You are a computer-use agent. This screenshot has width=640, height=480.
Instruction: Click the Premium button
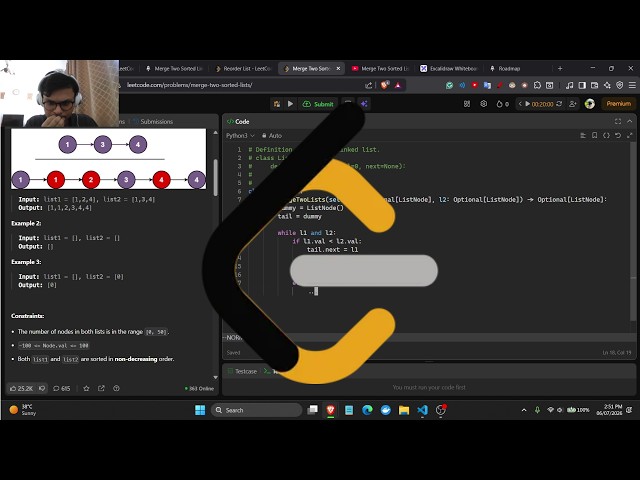618,104
